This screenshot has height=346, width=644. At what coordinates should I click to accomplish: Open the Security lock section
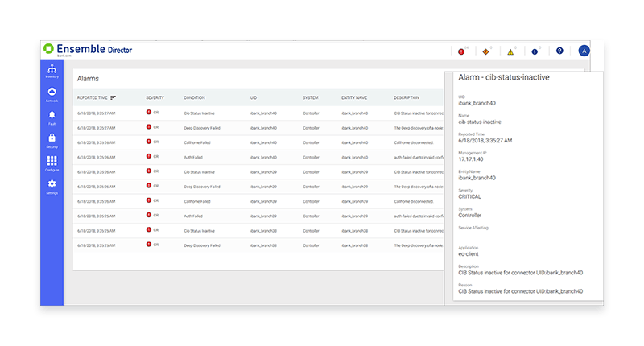click(52, 140)
